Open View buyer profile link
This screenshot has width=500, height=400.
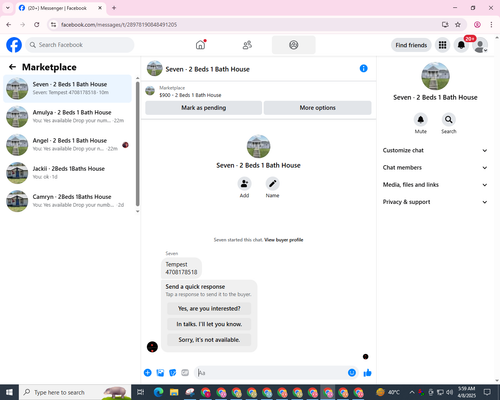coord(284,240)
